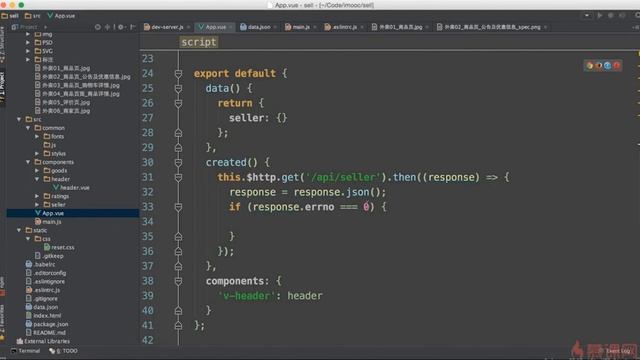
Task: Expand the stylus folder
Action: coord(37,153)
